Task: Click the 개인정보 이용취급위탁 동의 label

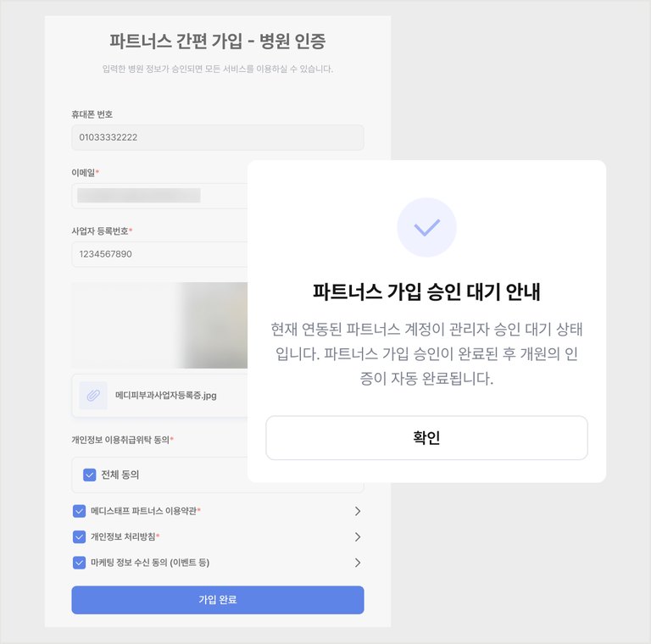Action: click(122, 440)
